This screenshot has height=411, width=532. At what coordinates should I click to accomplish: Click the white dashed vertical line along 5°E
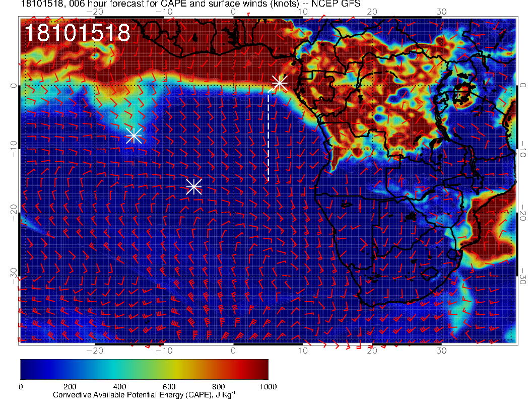tap(269, 136)
